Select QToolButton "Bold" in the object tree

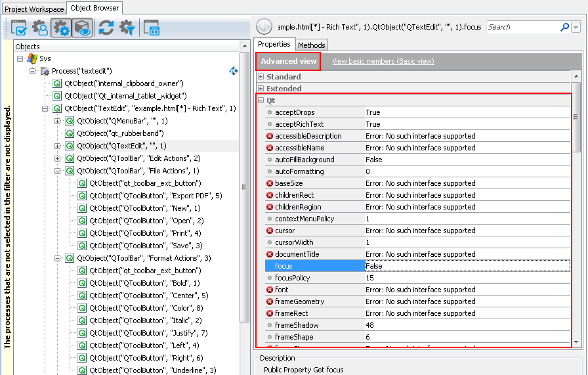(144, 283)
